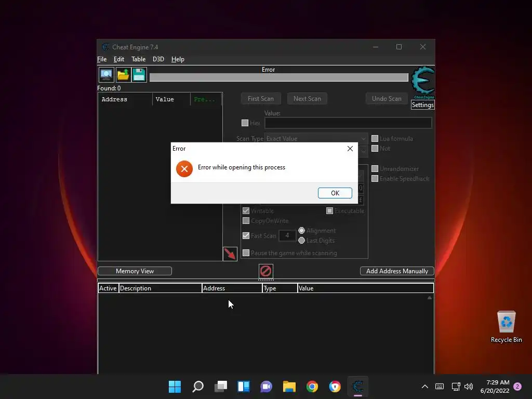Click the Cheat Engine logo
Viewport: 532px width, 399px height.
pos(423,83)
